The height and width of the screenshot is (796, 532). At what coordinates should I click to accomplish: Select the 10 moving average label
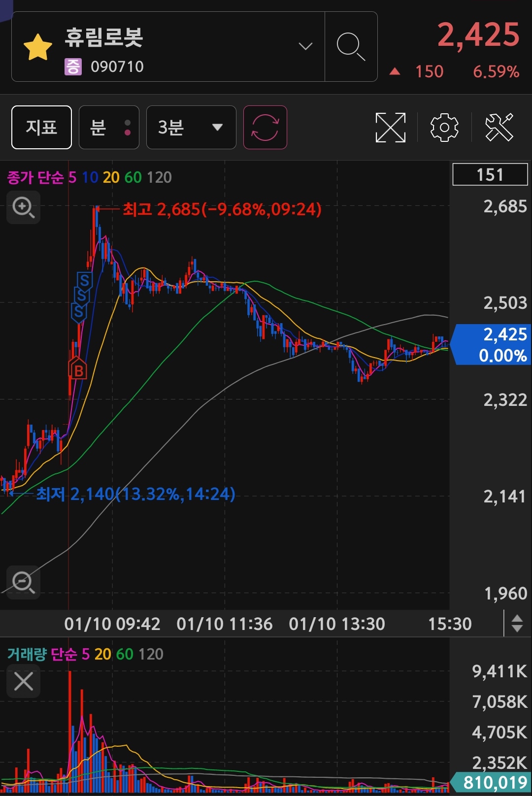[x=90, y=177]
